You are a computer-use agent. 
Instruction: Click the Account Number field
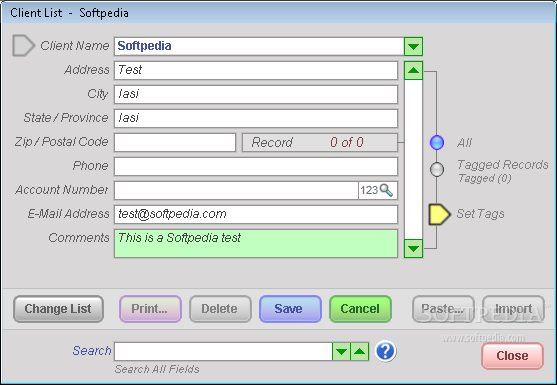click(236, 190)
